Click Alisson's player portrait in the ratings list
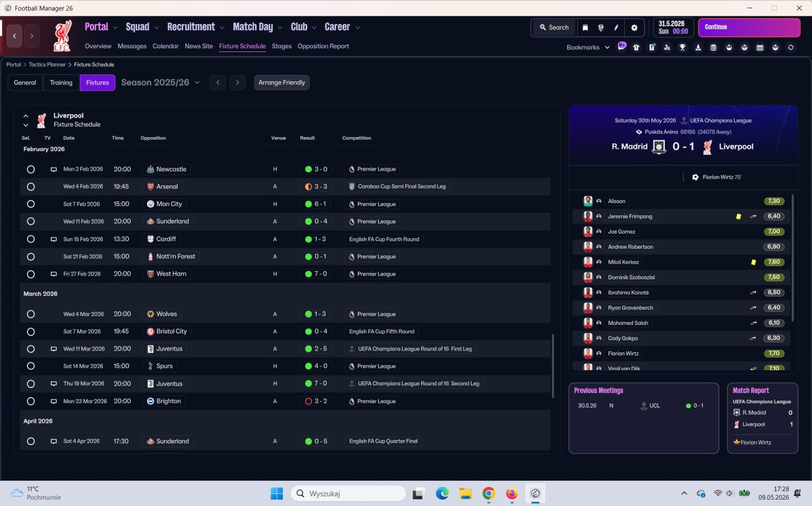This screenshot has width=812, height=506. coord(588,201)
